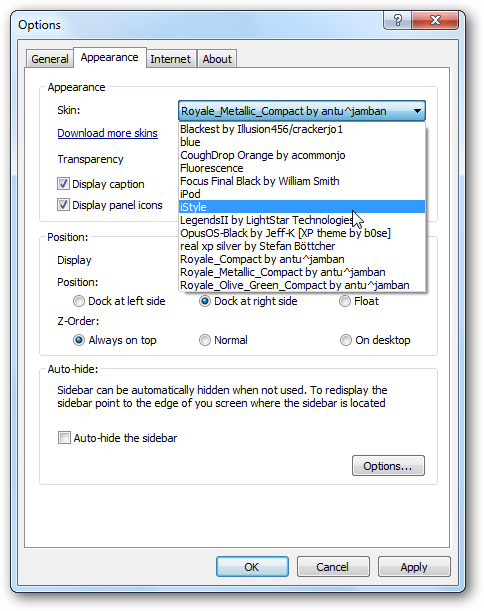Select Dock at left side radio
This screenshot has width=484, height=611.
coord(79,301)
